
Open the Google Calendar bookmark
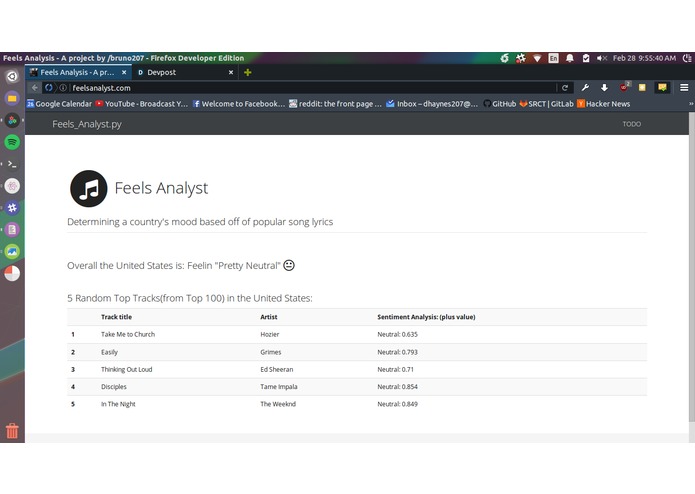click(59, 104)
